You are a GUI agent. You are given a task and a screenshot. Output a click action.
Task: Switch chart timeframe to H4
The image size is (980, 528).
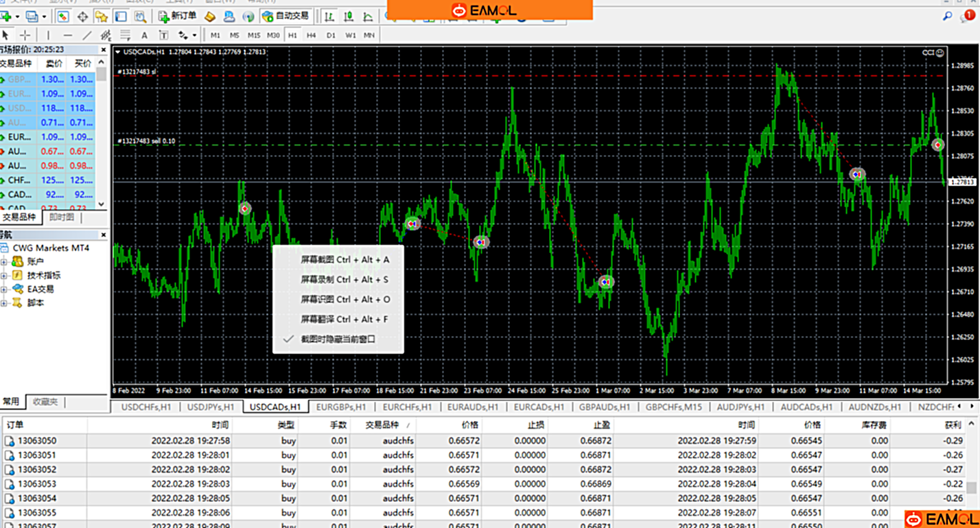[x=312, y=35]
